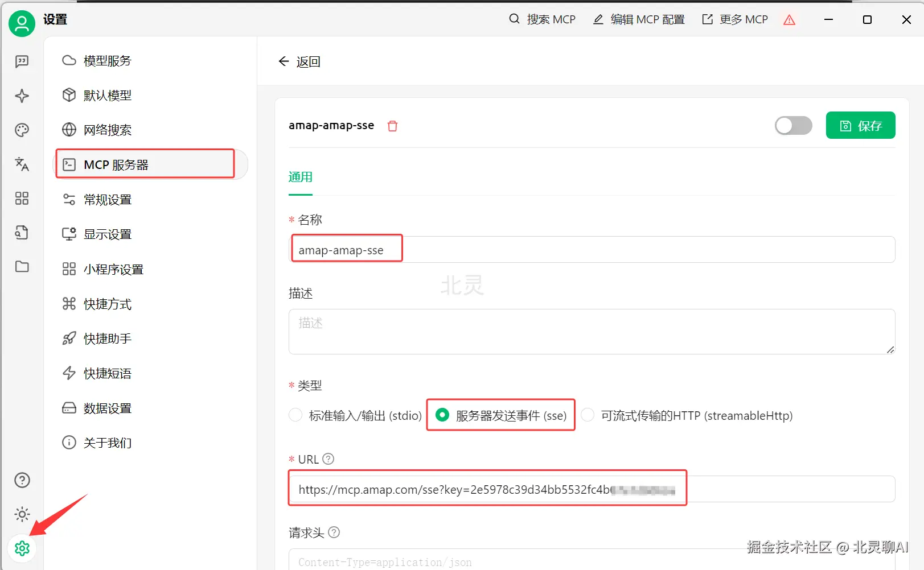This screenshot has height=570, width=924.
Task: Click the user avatar icon
Action: [22, 23]
